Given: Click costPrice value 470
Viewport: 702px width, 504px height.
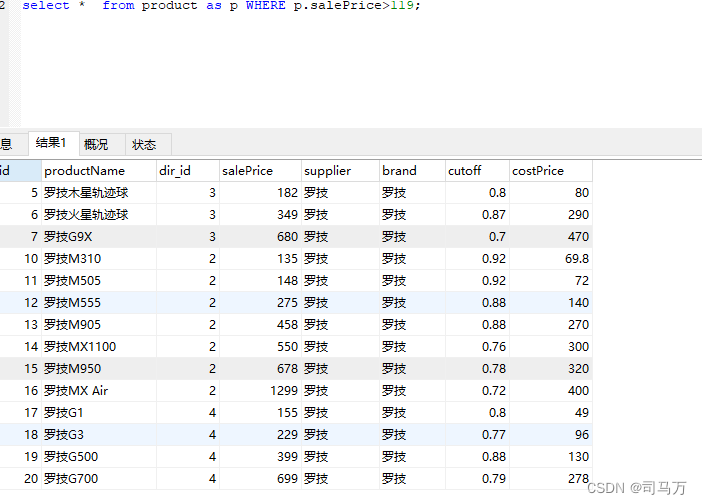Looking at the screenshot, I should click(551, 237).
